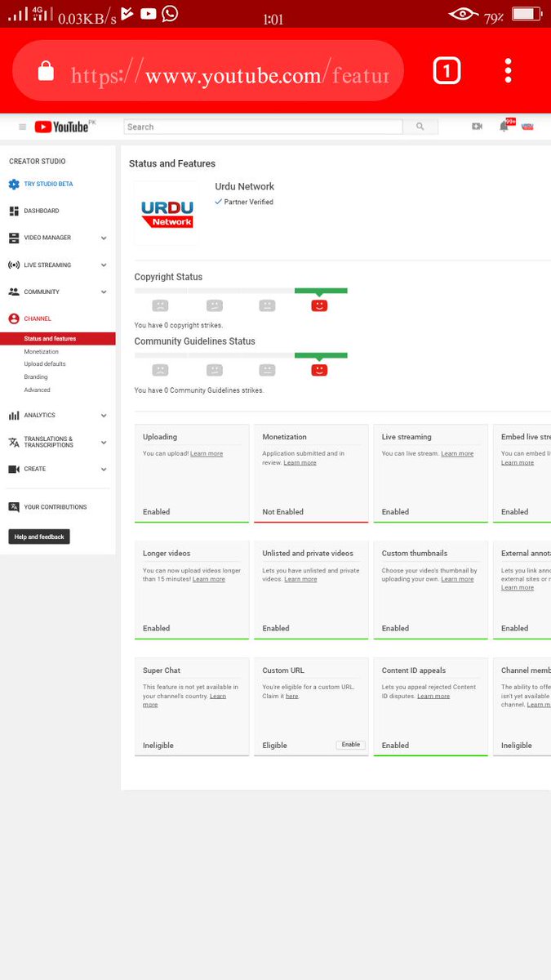Click the Custom URL 'Eligible' status
Viewport: 551px width, 980px height.
[x=275, y=746]
